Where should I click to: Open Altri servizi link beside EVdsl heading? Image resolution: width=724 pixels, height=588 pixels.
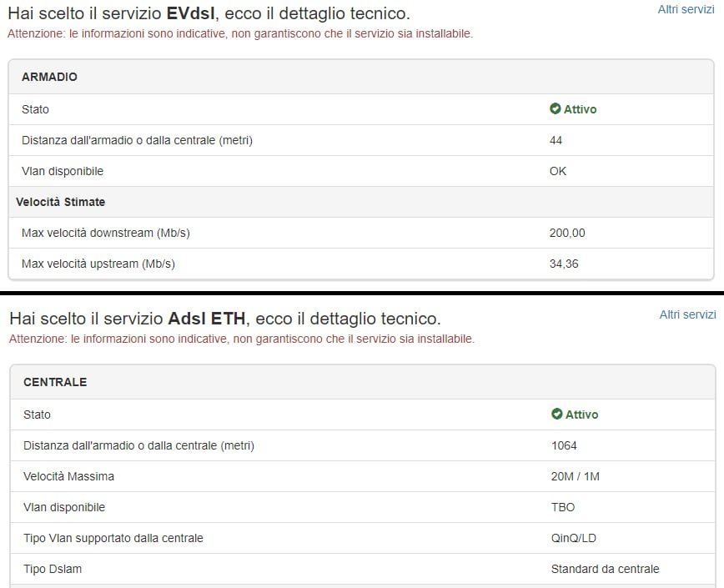[686, 9]
